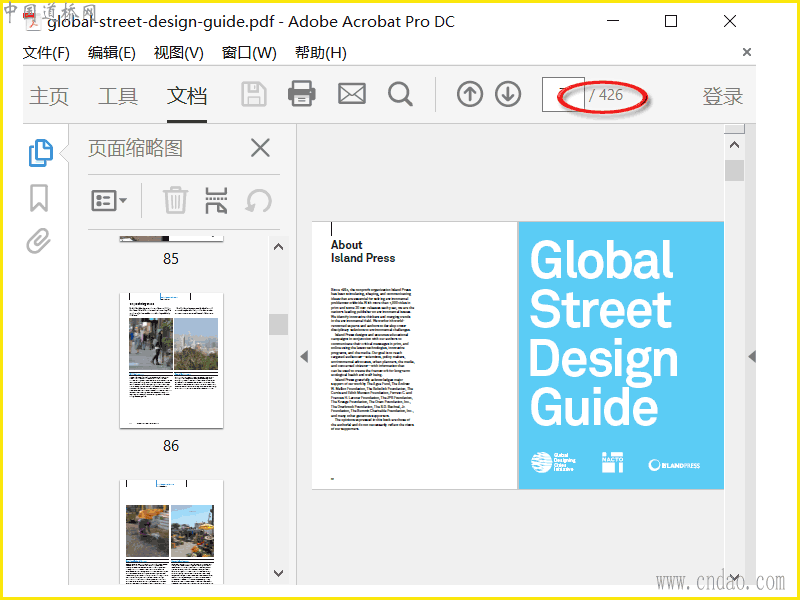Screen dimensions: 800x600
Task: Print the document with printer icon
Action: coord(302,94)
